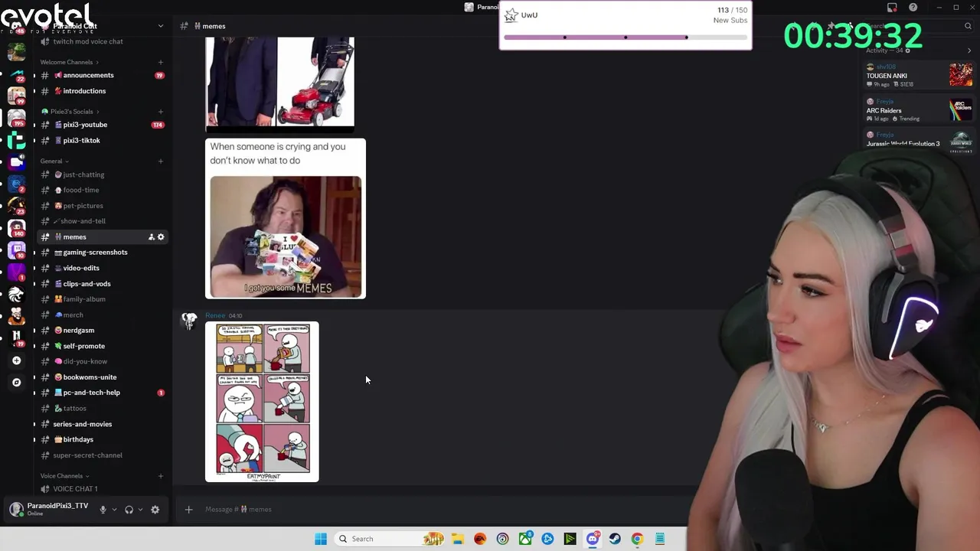Collapse the General category
980x551 pixels.
click(54, 161)
